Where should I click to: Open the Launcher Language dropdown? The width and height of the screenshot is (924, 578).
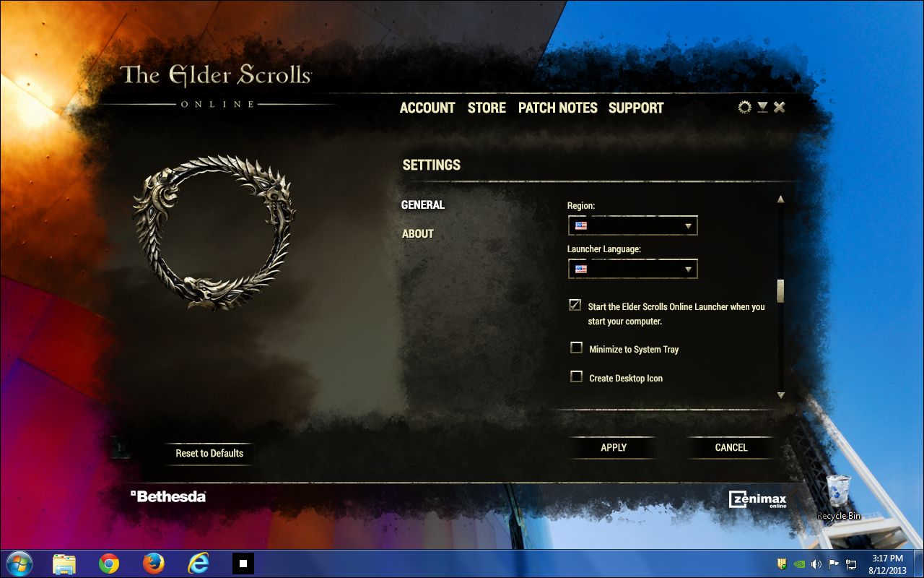tap(632, 269)
